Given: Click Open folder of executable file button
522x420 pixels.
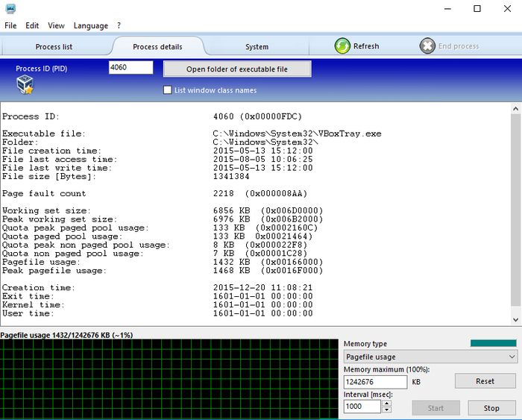Looking at the screenshot, I should (x=237, y=69).
